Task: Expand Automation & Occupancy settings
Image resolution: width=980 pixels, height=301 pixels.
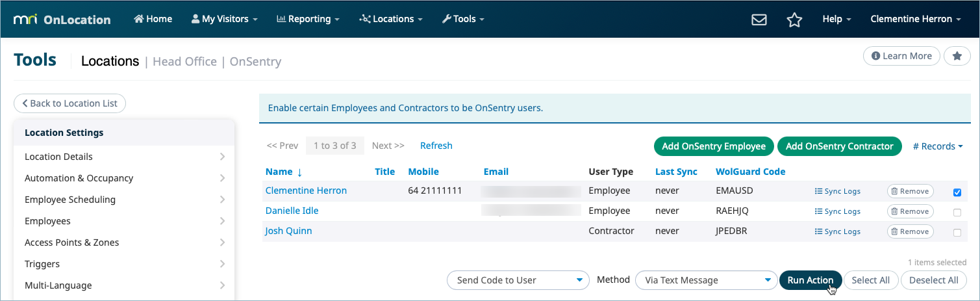Action: tap(125, 178)
